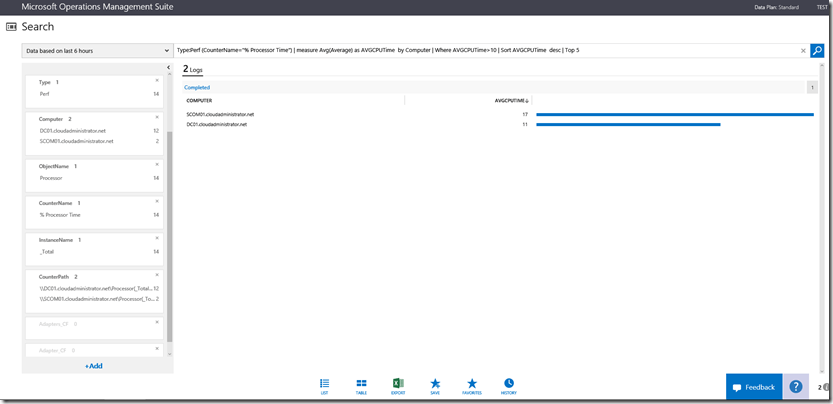
Task: Select the Logs results tab
Action: 192,69
